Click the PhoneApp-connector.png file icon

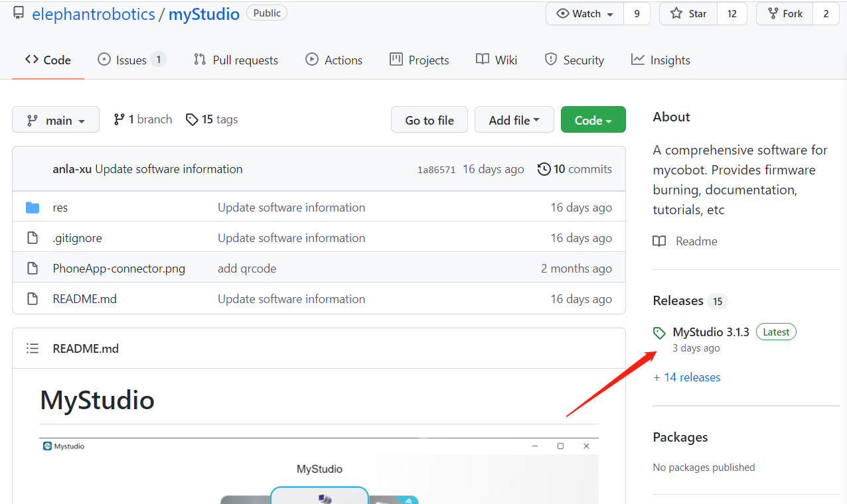click(33, 269)
